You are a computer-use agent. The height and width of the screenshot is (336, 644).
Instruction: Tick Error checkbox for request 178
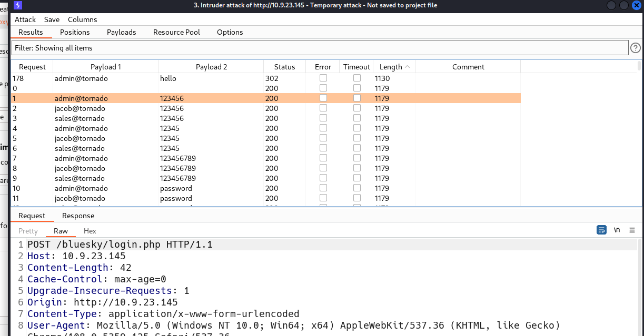click(x=323, y=78)
